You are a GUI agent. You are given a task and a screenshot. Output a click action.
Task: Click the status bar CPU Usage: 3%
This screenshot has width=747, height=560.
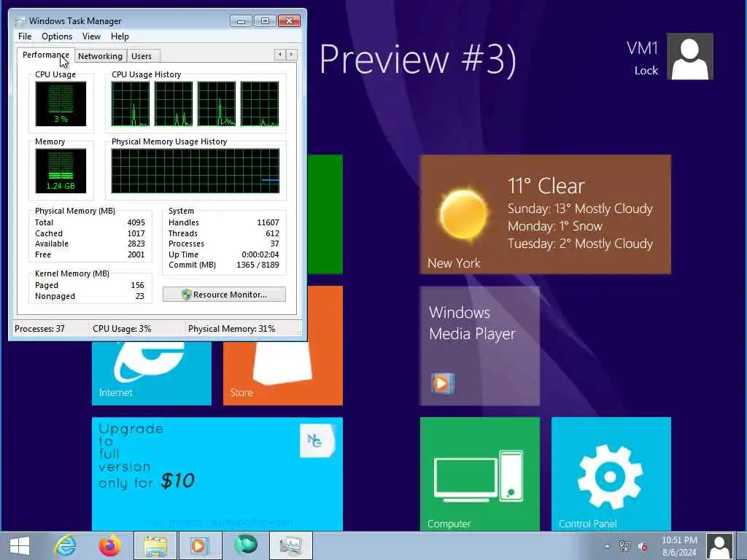point(122,329)
